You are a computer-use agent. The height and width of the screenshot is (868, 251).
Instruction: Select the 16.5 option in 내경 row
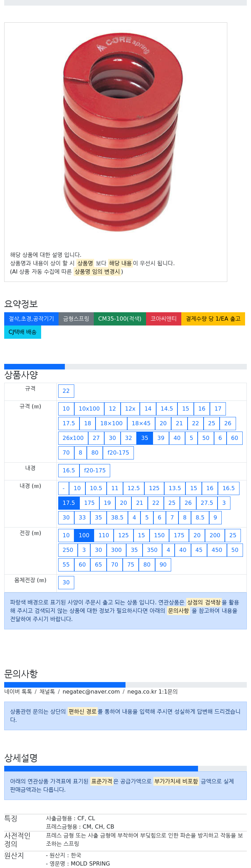[69, 471]
